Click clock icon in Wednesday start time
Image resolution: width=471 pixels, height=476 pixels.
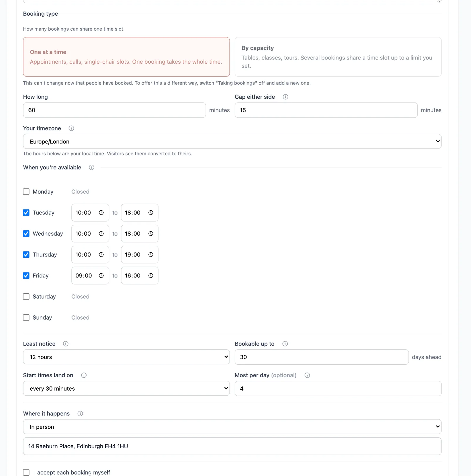(101, 234)
